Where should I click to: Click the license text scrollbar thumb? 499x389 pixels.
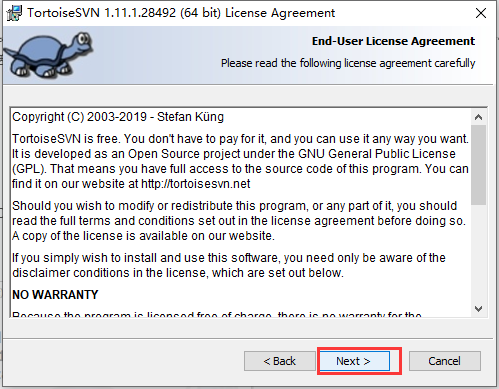pyautogui.click(x=478, y=165)
